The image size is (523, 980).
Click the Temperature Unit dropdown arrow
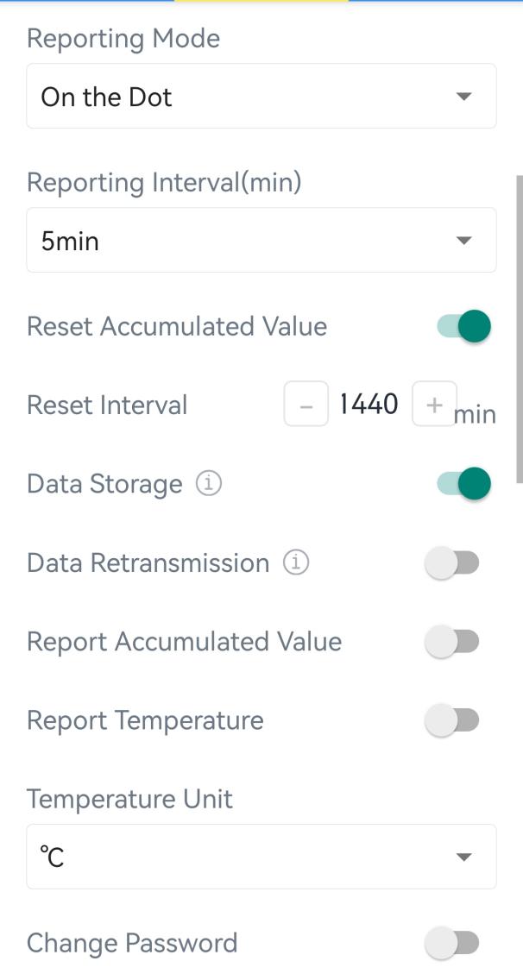[463, 857]
